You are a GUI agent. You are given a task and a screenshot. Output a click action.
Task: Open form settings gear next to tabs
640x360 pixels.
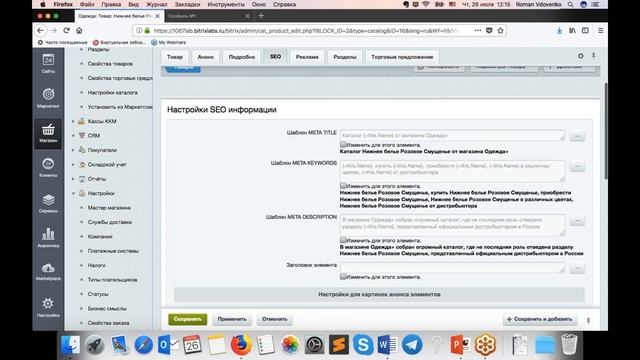click(580, 56)
